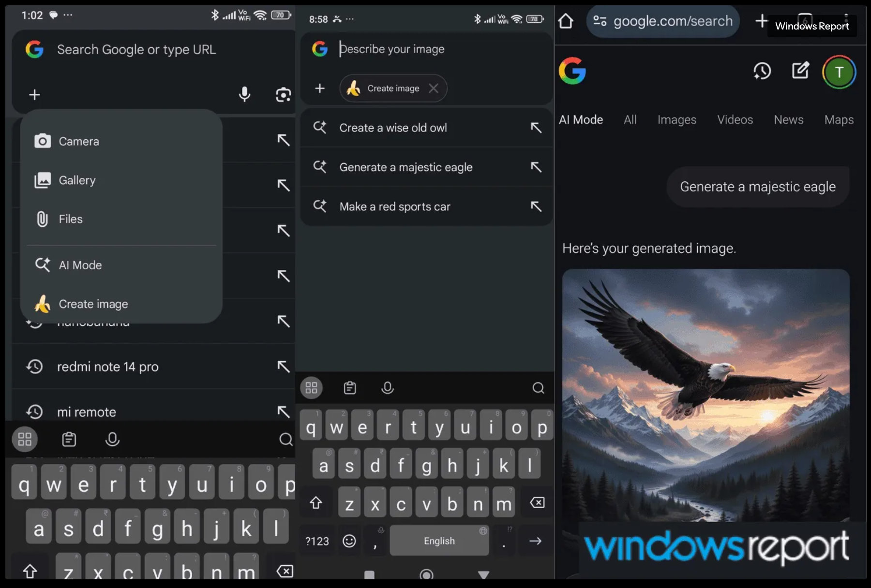871x588 pixels.
Task: Toggle shift key on middle keyboard
Action: tap(316, 503)
